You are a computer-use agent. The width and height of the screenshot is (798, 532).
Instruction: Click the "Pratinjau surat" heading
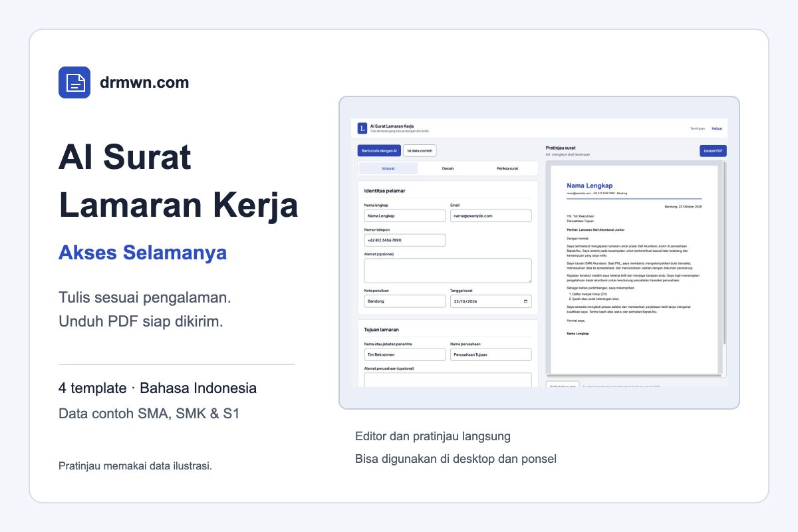[561, 148]
